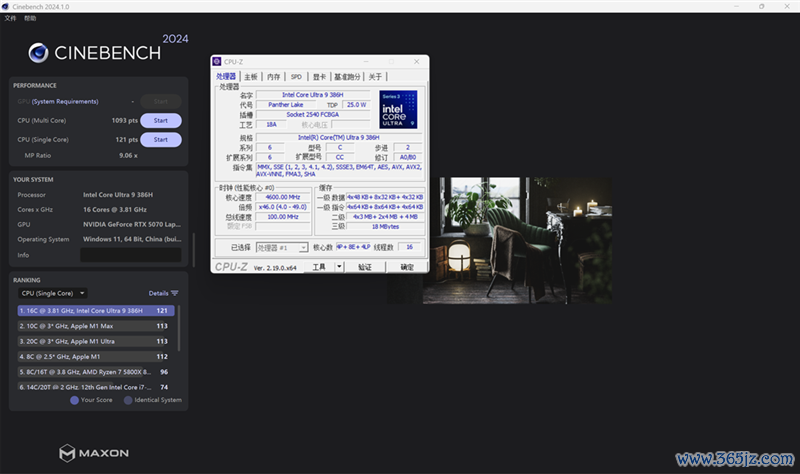Open ranking Details link
Image resolution: width=800 pixels, height=474 pixels.
[158, 293]
